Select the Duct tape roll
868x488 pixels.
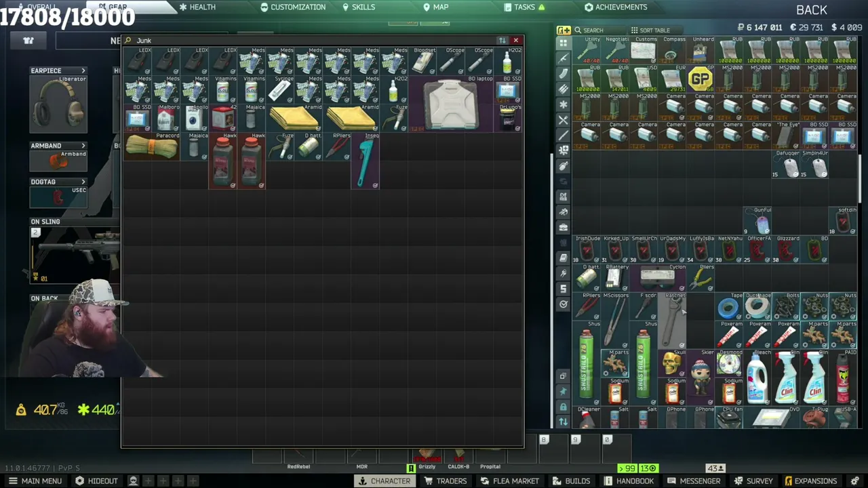pos(757,307)
